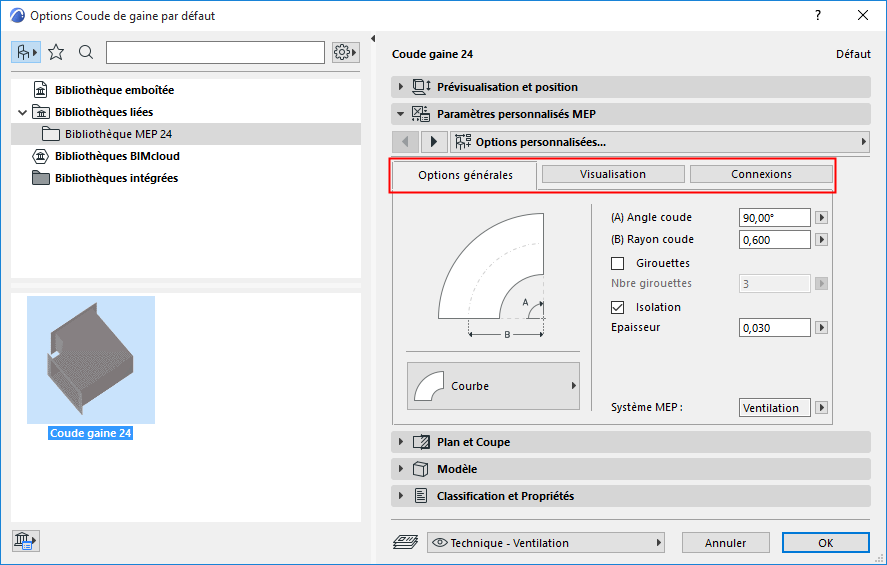Click arrow next to Angle coude field
This screenshot has width=887, height=565.
click(821, 218)
